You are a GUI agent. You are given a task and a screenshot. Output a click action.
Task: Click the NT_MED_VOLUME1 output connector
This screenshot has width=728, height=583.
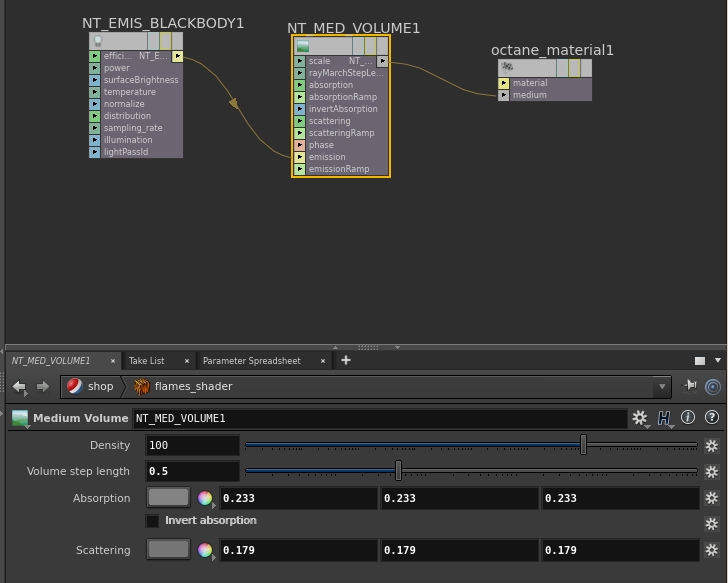tap(382, 61)
